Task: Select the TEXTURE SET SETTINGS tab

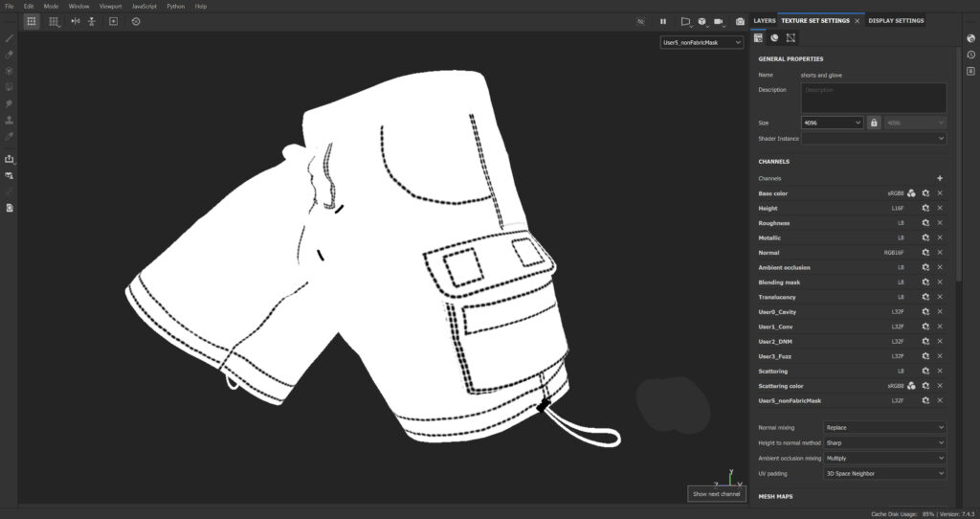Action: 815,21
